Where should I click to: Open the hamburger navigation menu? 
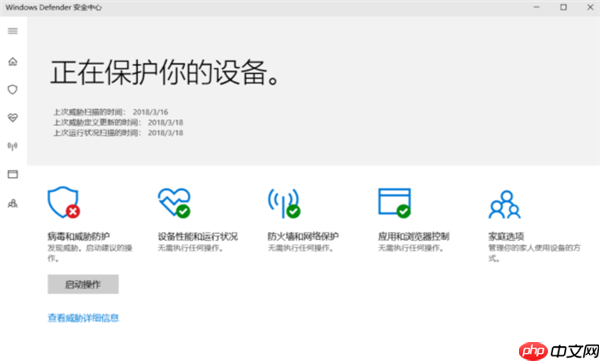click(x=13, y=31)
